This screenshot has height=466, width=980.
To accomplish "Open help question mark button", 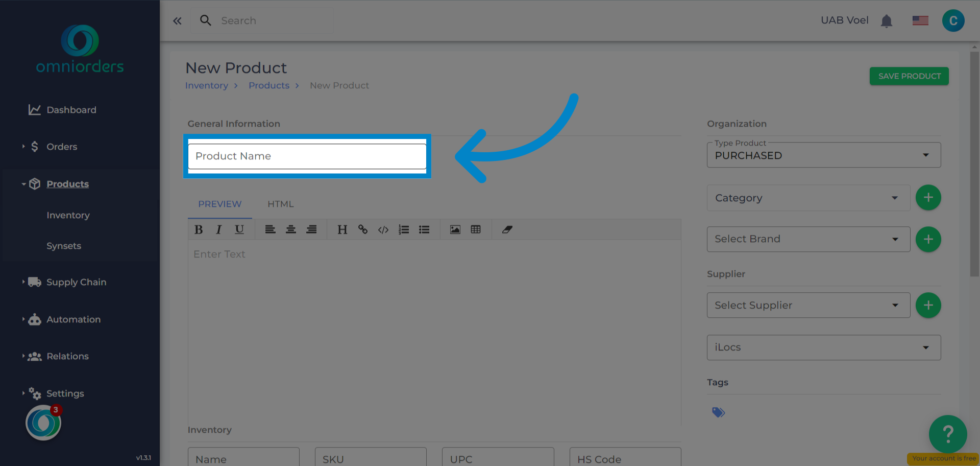I will pos(948,434).
